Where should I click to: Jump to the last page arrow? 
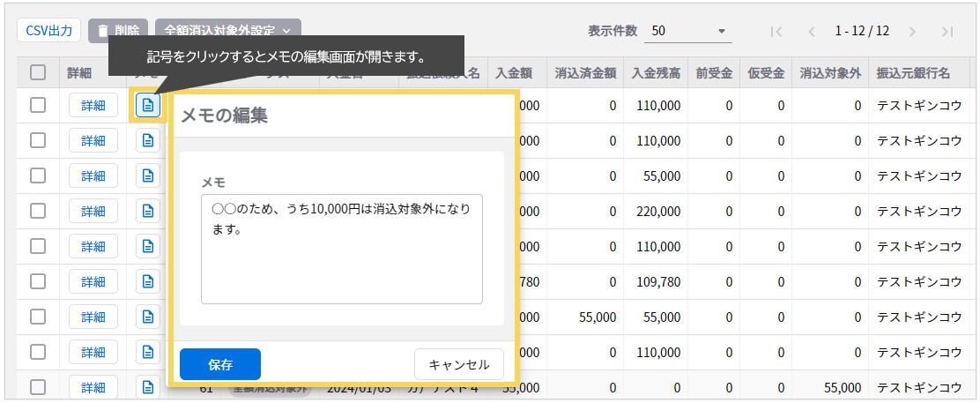coord(947,31)
